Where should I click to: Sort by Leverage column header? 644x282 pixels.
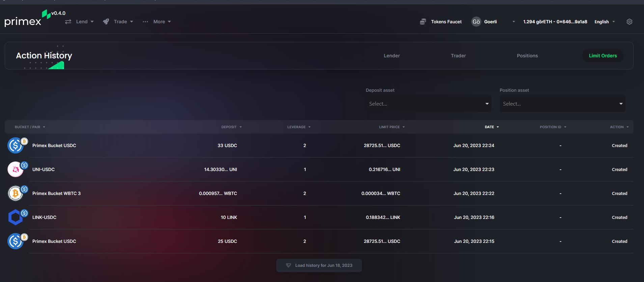[x=299, y=127]
